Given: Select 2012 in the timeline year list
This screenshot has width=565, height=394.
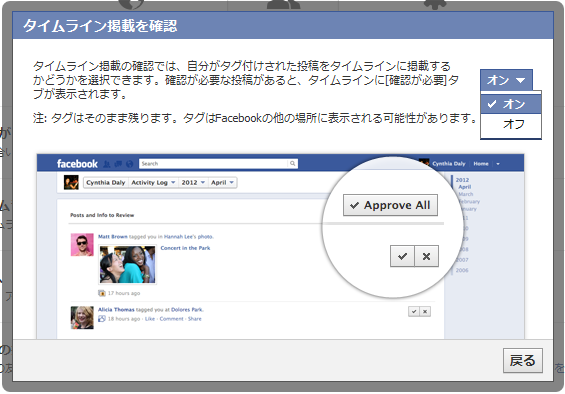Looking at the screenshot, I should tap(462, 180).
